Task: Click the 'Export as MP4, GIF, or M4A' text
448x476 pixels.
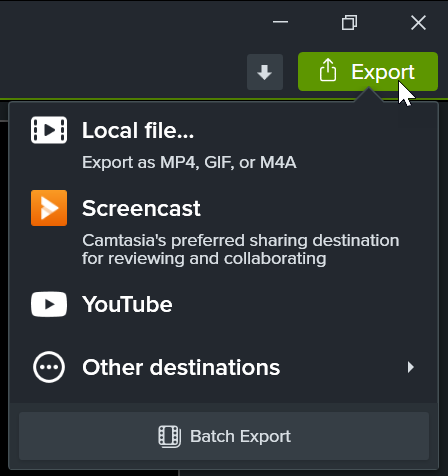Action: point(189,162)
